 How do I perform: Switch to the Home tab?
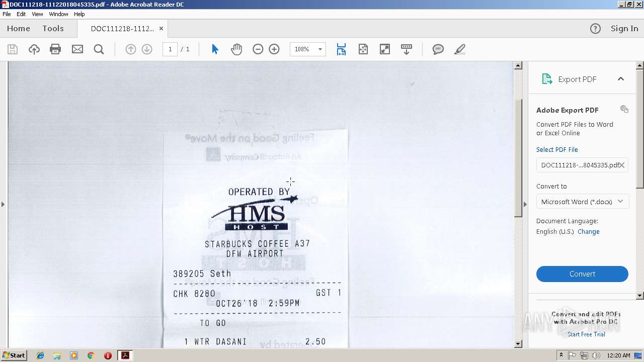(19, 29)
